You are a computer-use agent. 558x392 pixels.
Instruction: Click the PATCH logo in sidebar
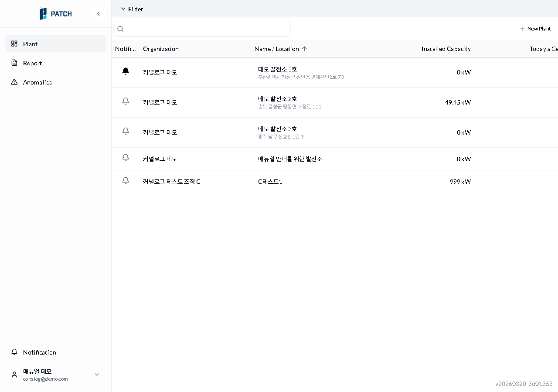tap(56, 14)
